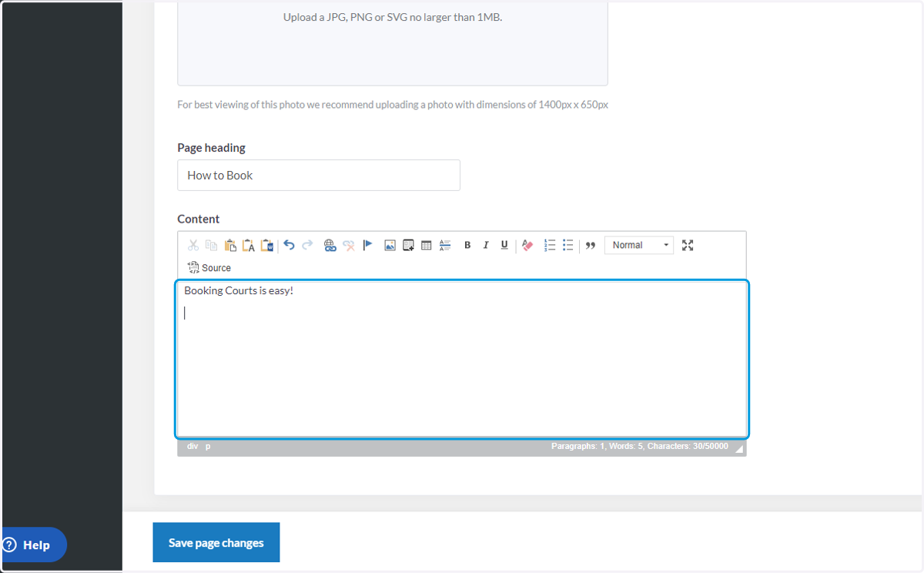Viewport: 924px width, 573px height.
Task: Click the embed media icon
Action: [408, 245]
